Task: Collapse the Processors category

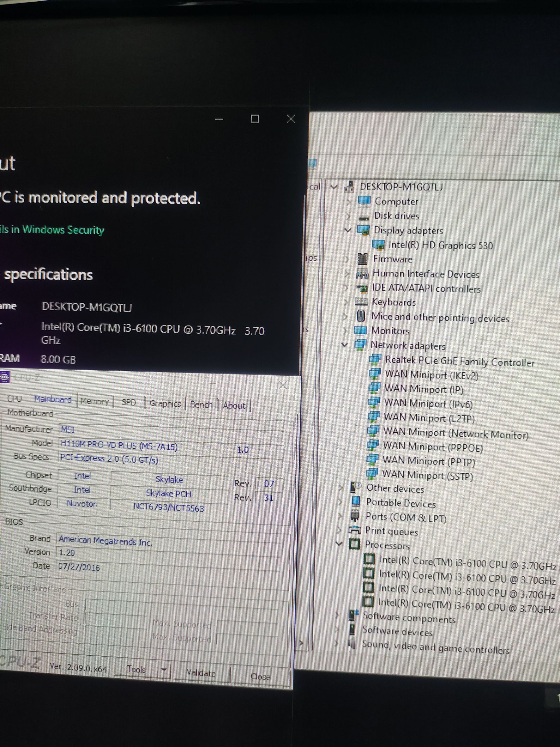Action: (x=339, y=544)
